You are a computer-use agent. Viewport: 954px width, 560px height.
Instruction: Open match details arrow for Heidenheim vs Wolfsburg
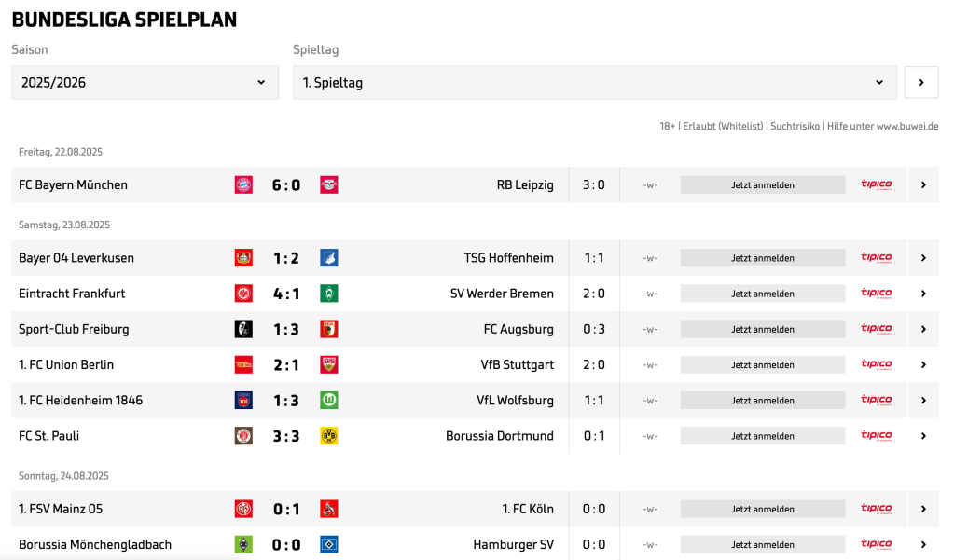[923, 400]
